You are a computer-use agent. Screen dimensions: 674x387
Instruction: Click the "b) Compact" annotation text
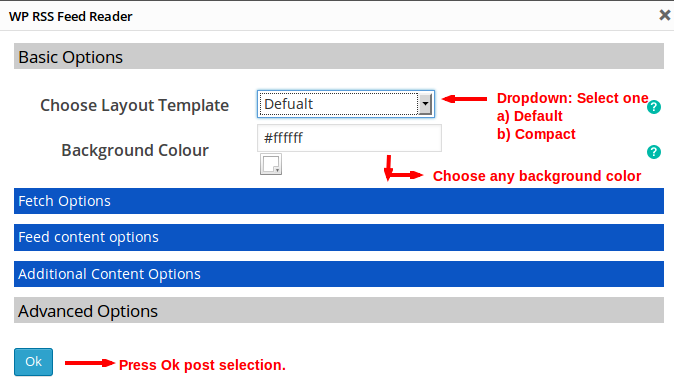pyautogui.click(x=536, y=134)
